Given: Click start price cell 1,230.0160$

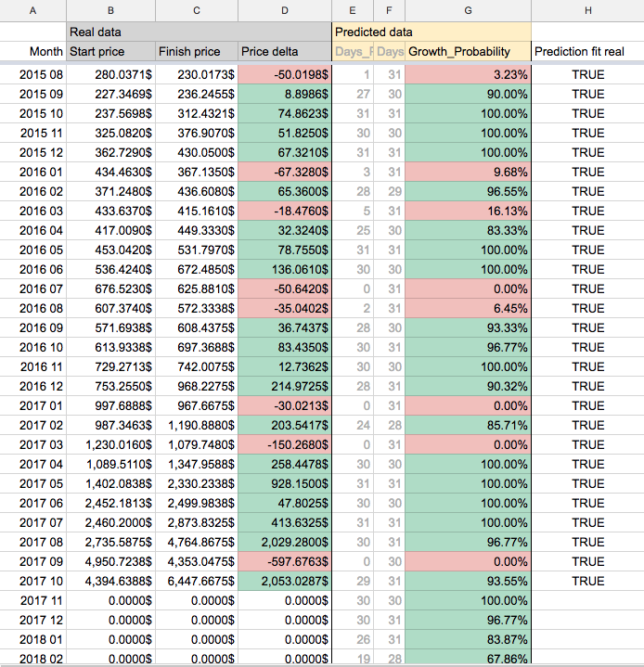Looking at the screenshot, I should point(110,444).
